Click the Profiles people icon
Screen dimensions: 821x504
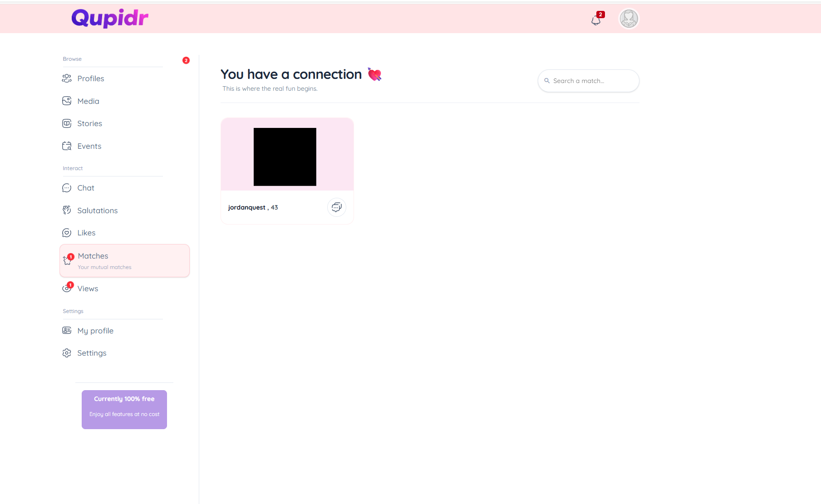(67, 78)
